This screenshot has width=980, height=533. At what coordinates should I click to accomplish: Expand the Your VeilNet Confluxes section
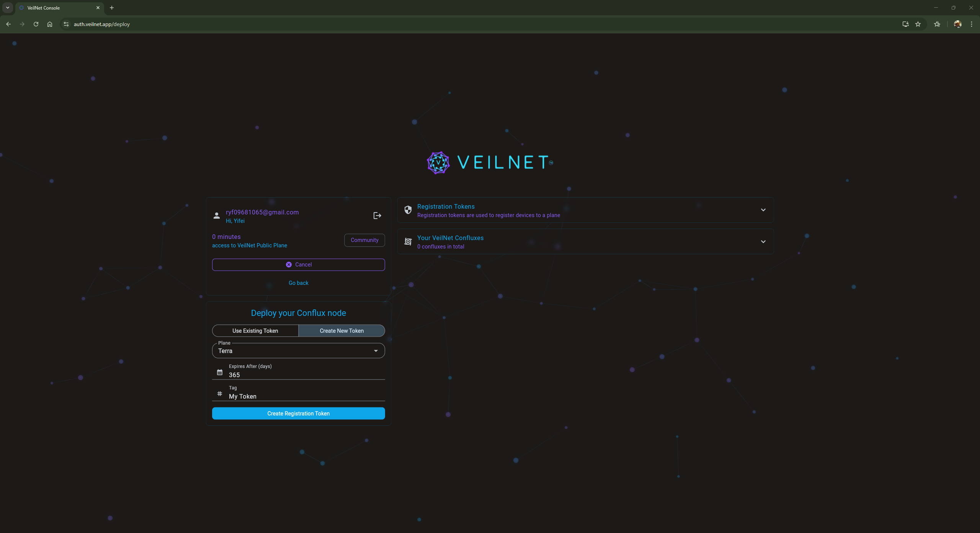point(763,241)
